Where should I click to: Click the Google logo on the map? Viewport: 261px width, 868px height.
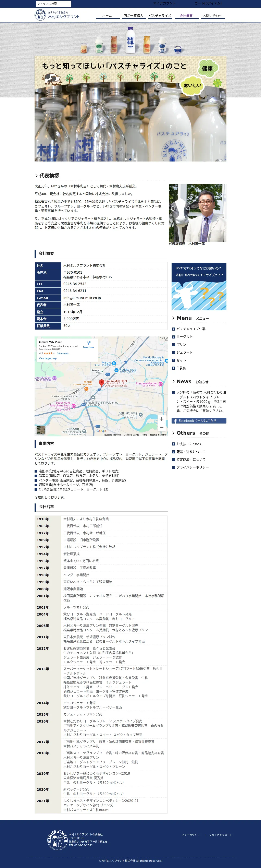101,431
